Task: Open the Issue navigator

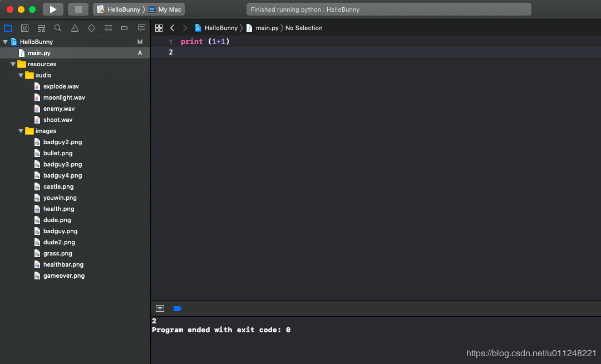Action: coord(75,28)
